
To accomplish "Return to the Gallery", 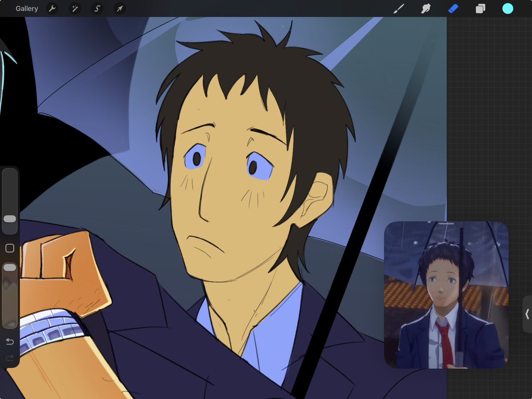I will (x=27, y=8).
